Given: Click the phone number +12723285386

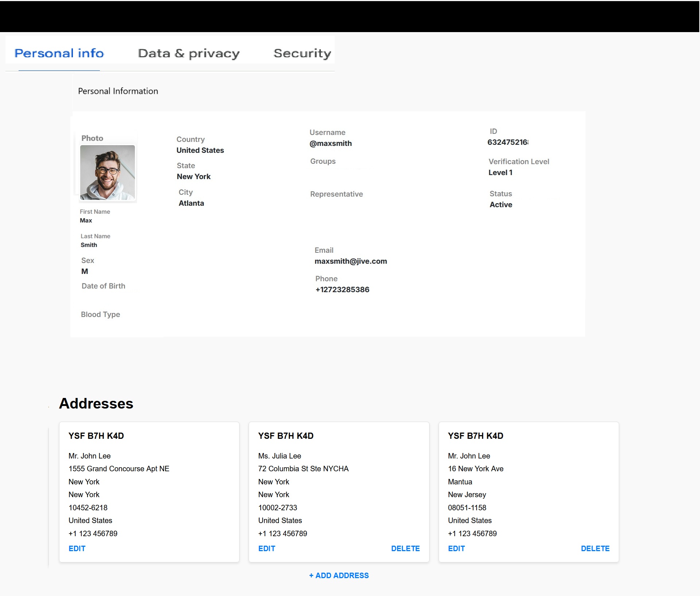Looking at the screenshot, I should tap(342, 290).
